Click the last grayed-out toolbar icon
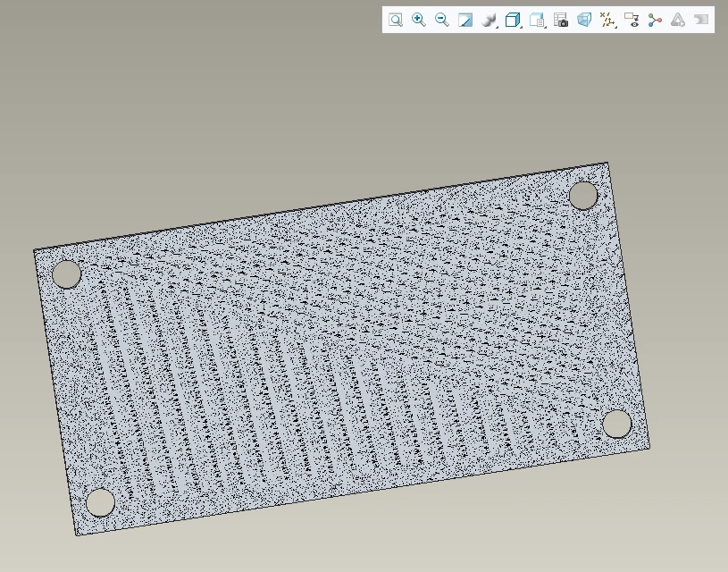Viewport: 728px width, 572px height. [x=701, y=20]
